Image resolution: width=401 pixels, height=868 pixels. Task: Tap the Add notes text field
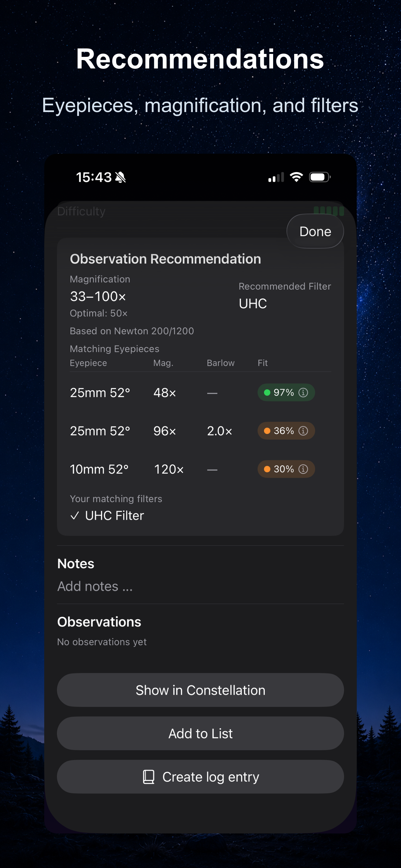[200, 586]
